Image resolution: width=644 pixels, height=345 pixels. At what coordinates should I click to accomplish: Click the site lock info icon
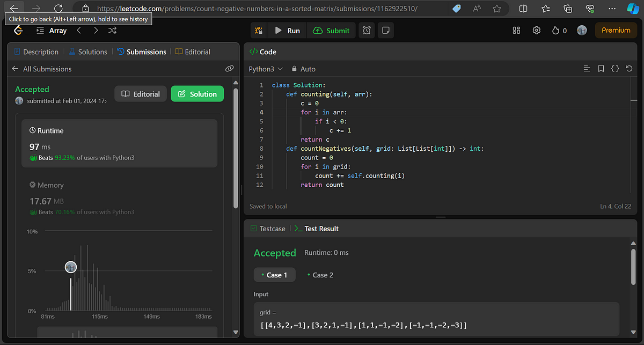[85, 9]
